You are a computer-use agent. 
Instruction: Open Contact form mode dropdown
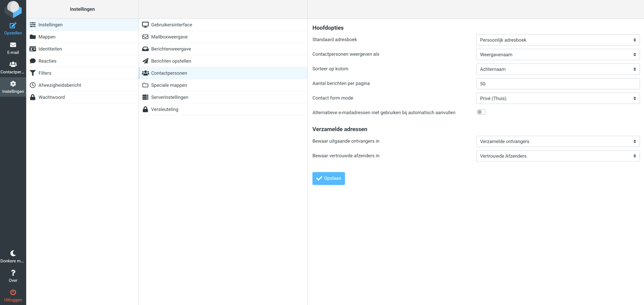[558, 98]
